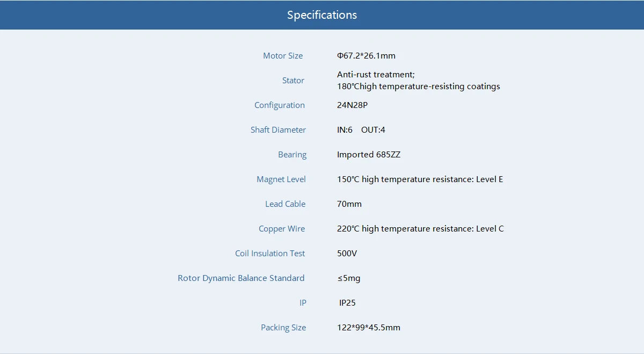The width and height of the screenshot is (644, 354).
Task: Click the Lead Cable label
Action: (285, 204)
